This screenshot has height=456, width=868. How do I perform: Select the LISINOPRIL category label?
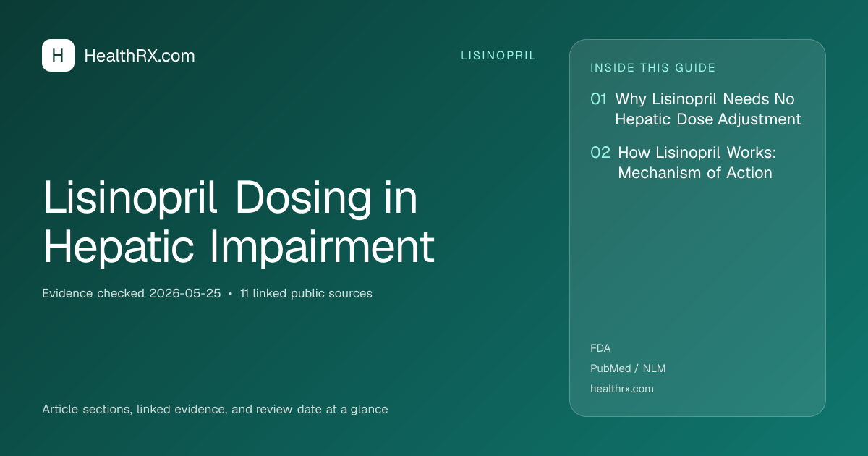pyautogui.click(x=498, y=56)
